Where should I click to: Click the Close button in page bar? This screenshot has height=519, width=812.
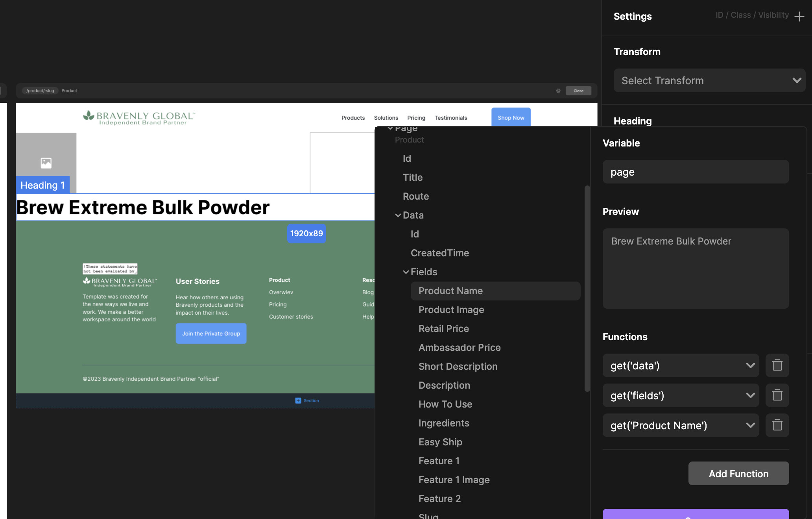[578, 91]
